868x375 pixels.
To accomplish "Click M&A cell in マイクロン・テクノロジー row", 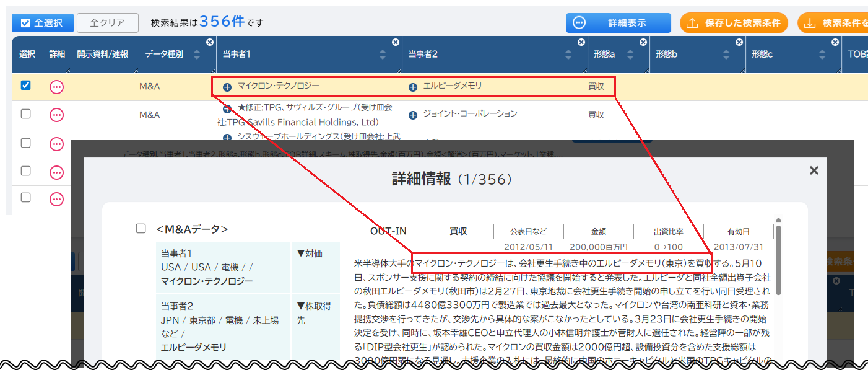I will pyautogui.click(x=150, y=87).
